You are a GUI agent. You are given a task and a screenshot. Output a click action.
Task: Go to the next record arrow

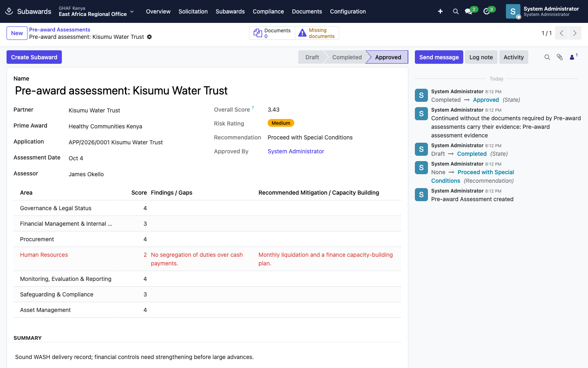[575, 33]
